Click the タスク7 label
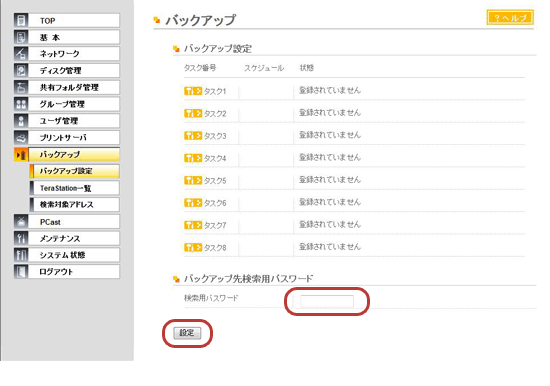The width and height of the screenshot is (550, 386). (215, 226)
